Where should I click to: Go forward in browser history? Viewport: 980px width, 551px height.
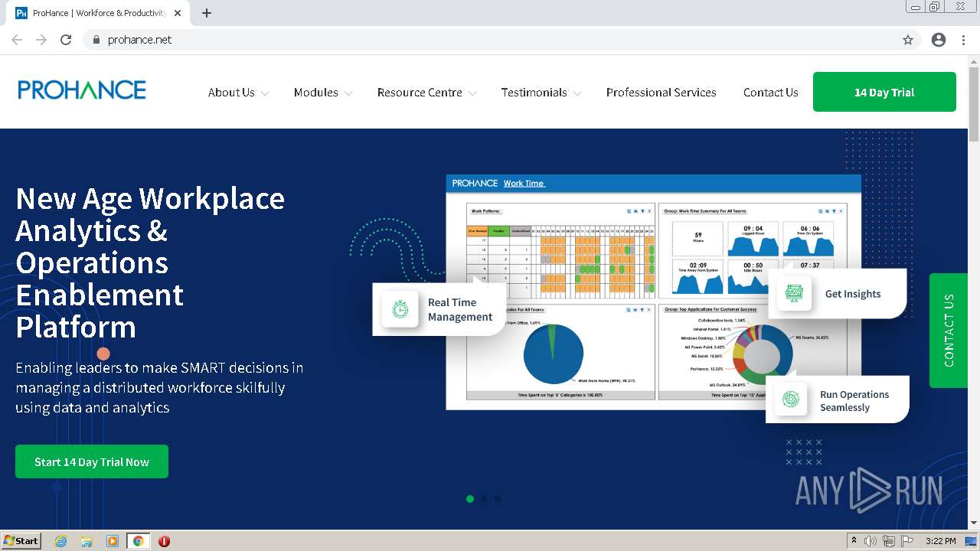(x=41, y=40)
